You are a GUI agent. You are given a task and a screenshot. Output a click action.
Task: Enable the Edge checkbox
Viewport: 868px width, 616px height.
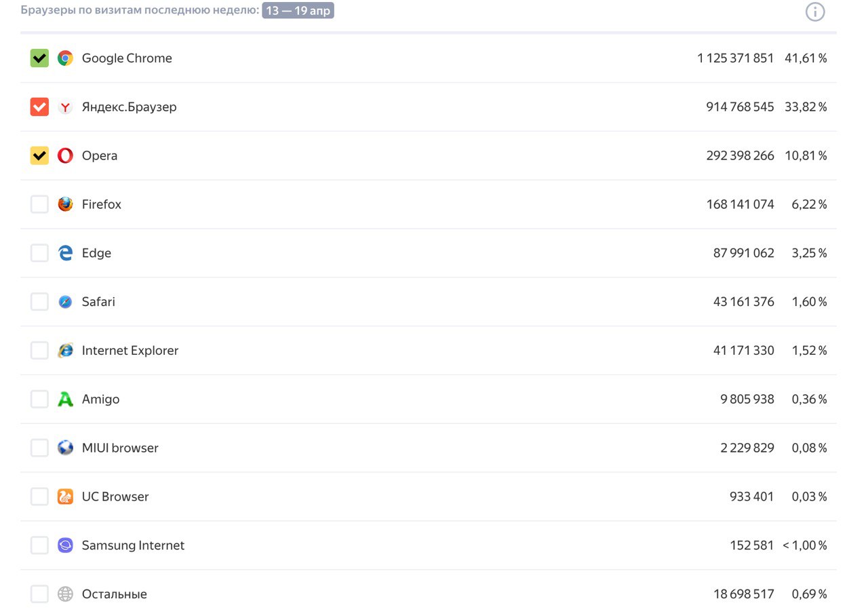tap(39, 253)
